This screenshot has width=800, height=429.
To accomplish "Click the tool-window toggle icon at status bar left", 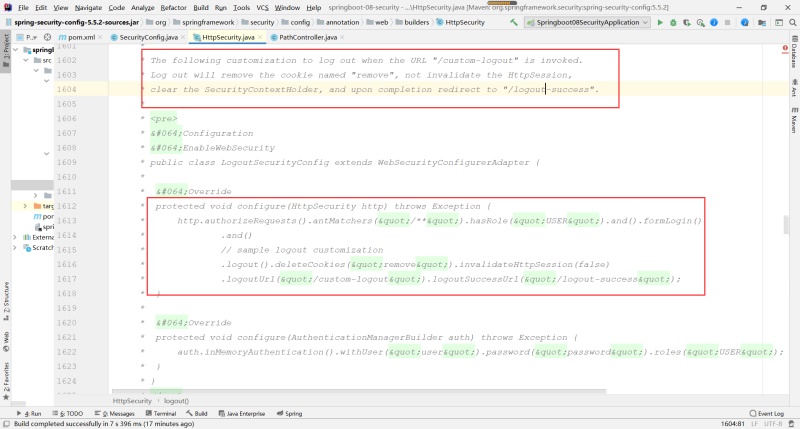I will point(6,424).
